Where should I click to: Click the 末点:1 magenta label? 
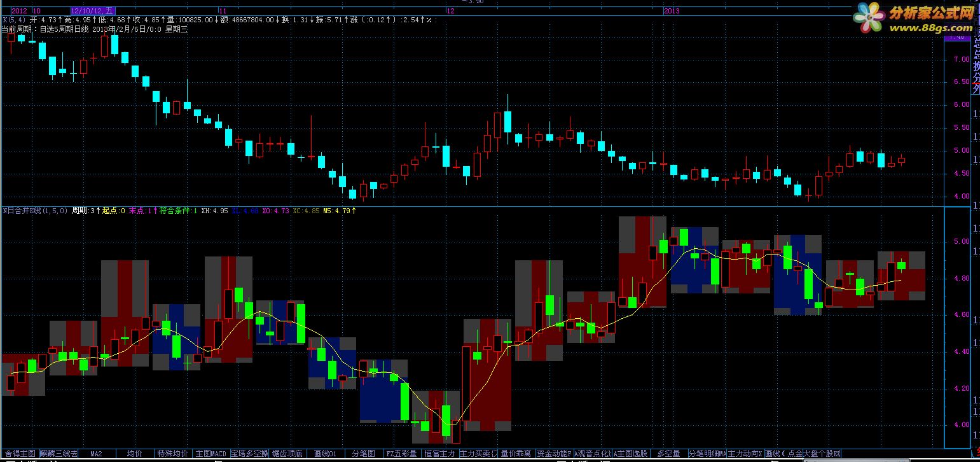141,210
